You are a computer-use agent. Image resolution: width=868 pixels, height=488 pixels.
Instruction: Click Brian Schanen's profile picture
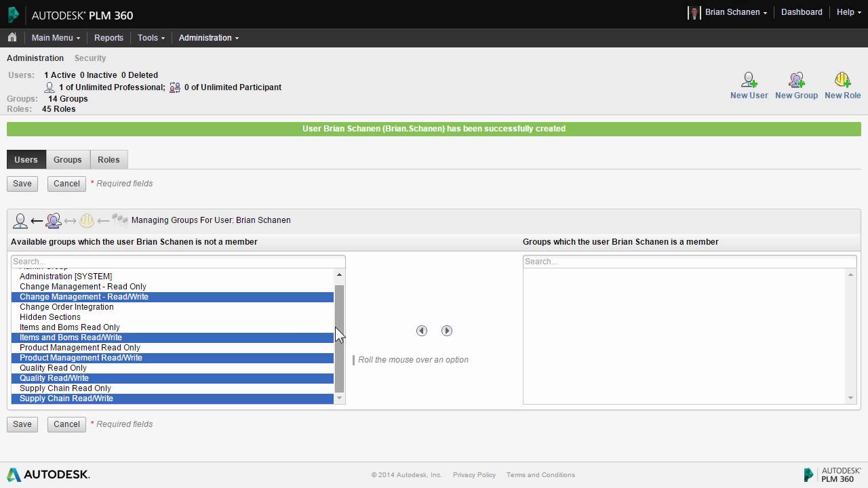(x=694, y=12)
